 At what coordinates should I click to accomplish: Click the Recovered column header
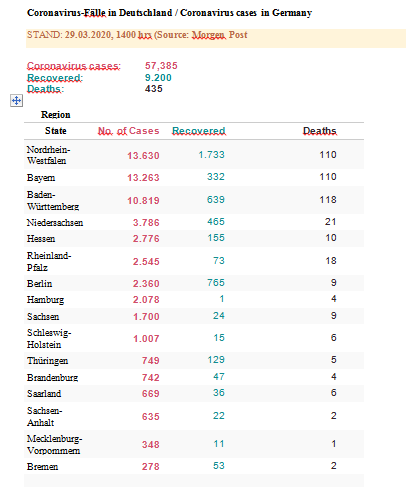tap(199, 131)
